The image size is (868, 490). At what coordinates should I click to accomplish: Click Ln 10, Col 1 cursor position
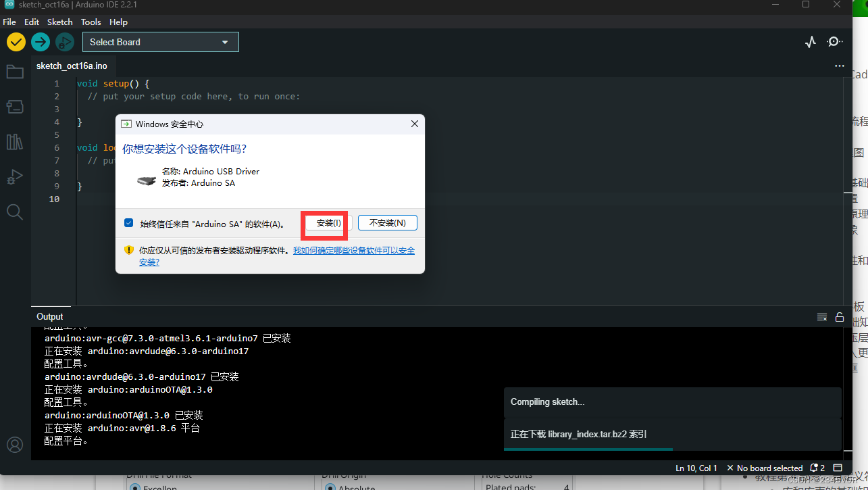click(x=696, y=468)
